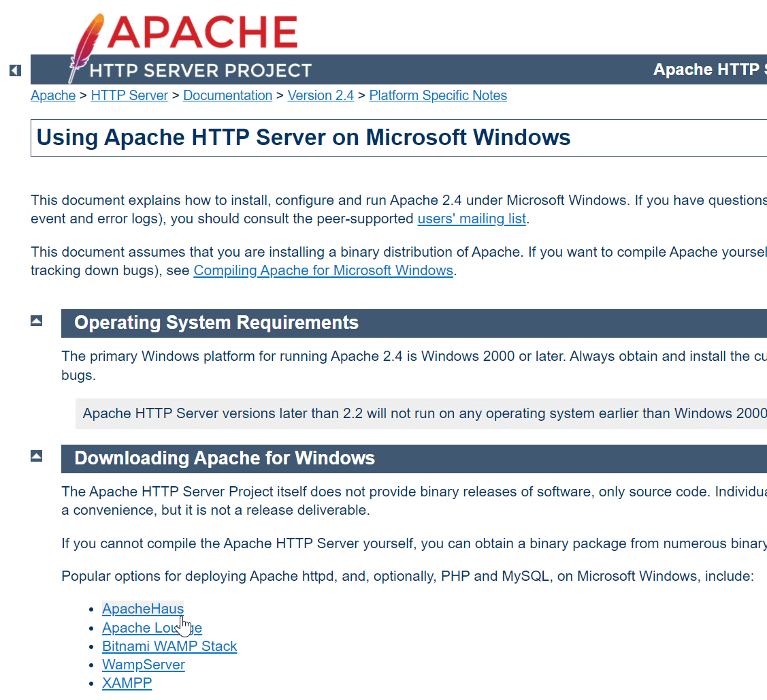Follow the users' mailing list link
The image size is (767, 700).
point(472,219)
